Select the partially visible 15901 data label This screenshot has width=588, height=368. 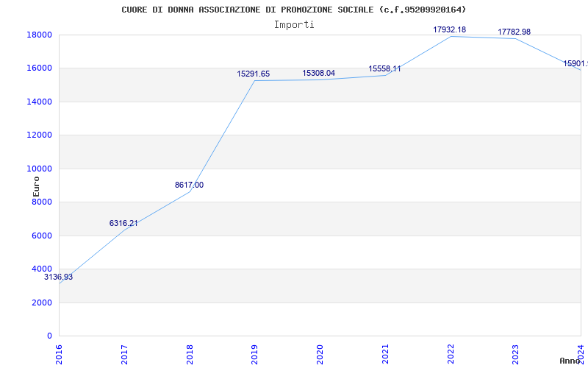coord(576,64)
